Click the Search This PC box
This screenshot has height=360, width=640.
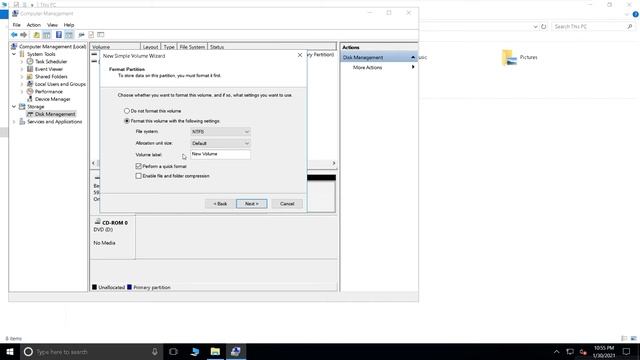coord(593,27)
